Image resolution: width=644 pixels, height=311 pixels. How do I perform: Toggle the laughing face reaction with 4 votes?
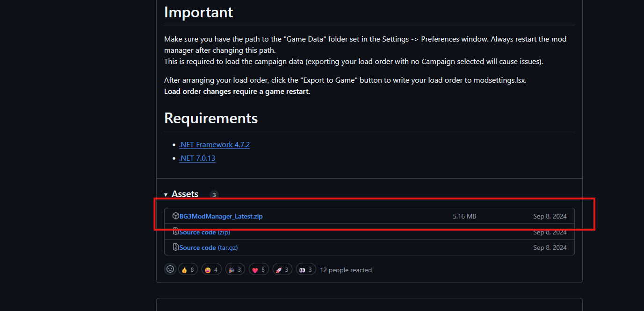point(211,269)
